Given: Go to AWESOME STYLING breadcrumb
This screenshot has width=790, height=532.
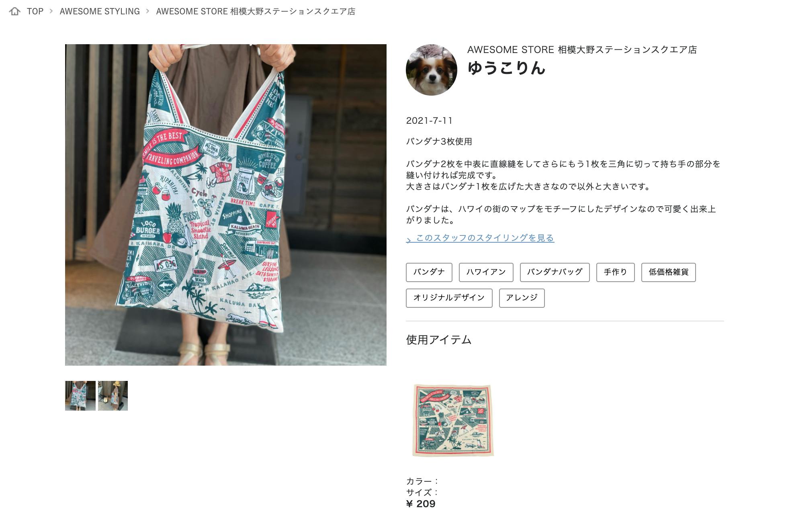Looking at the screenshot, I should click(100, 11).
